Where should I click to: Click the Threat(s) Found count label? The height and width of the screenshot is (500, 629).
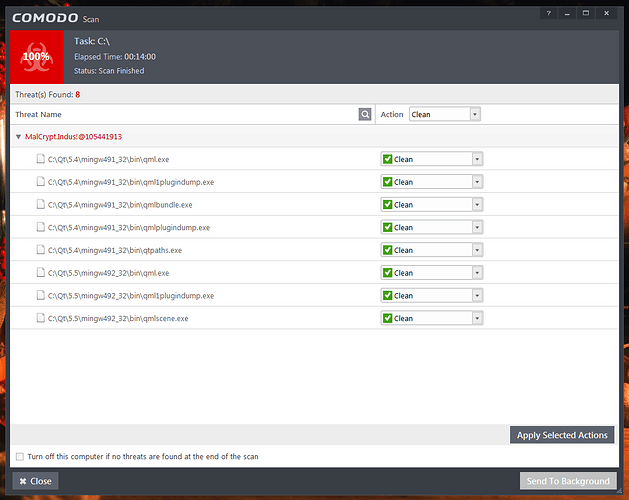point(48,95)
